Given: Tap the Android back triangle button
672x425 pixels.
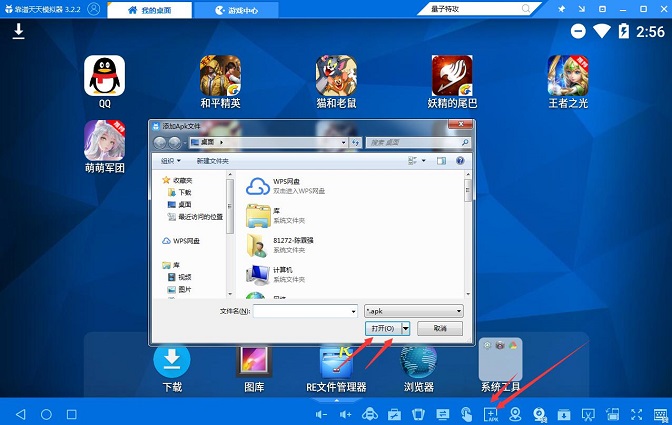Looking at the screenshot, I should (21, 414).
